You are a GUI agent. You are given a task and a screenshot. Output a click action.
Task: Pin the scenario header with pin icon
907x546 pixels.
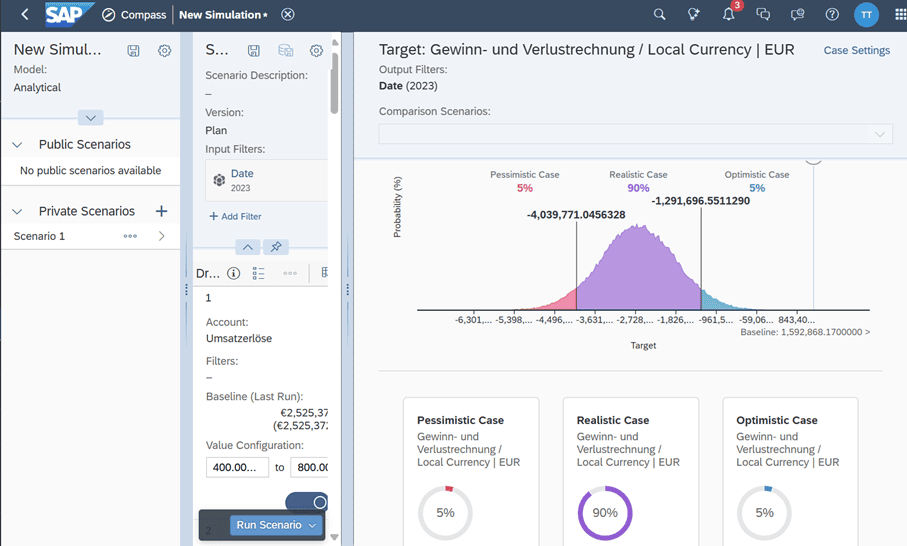[x=276, y=247]
